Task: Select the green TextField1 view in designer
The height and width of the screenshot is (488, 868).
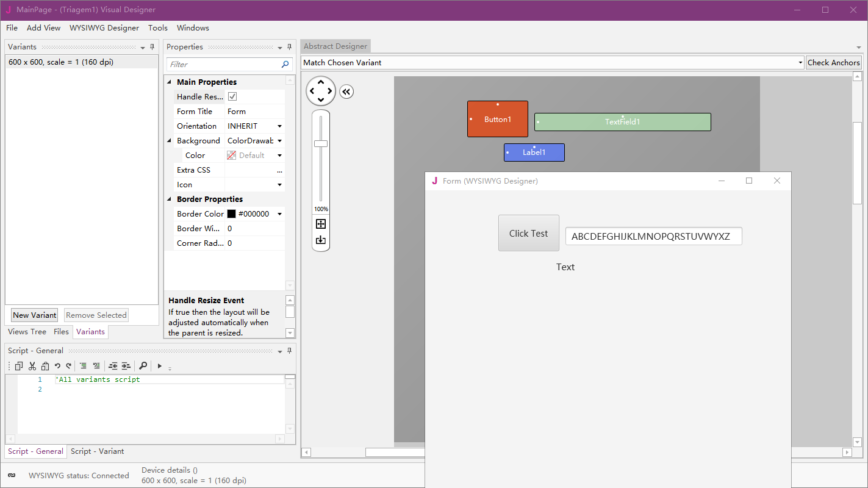Action: 623,122
